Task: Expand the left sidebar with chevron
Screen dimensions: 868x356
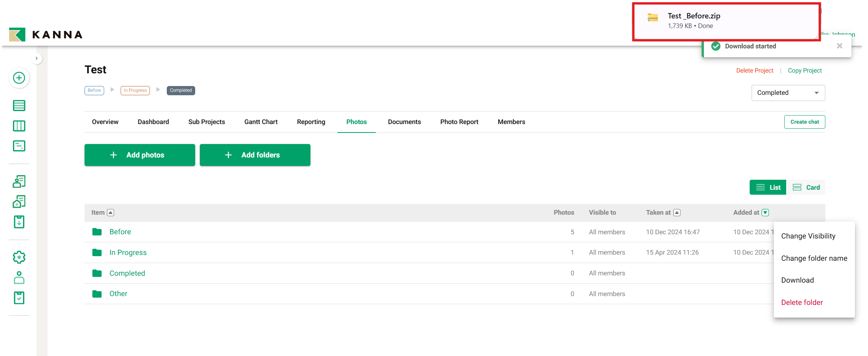Action: click(x=37, y=58)
